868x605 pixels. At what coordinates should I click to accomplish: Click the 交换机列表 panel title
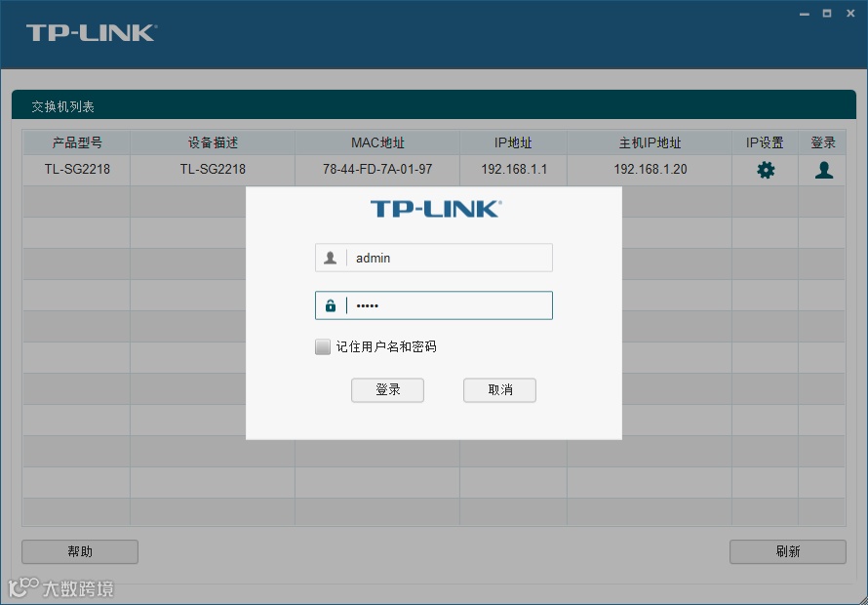click(x=62, y=107)
